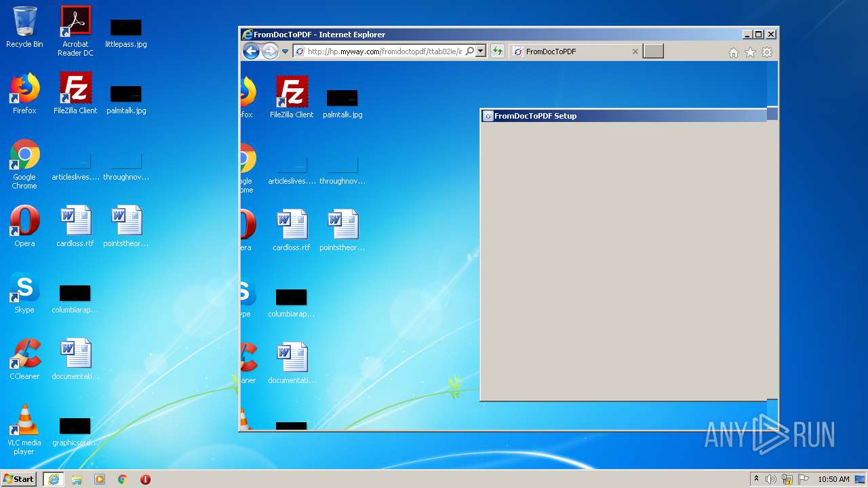868x488 pixels.
Task: Maximize the Internet Explorer window
Action: (x=759, y=35)
